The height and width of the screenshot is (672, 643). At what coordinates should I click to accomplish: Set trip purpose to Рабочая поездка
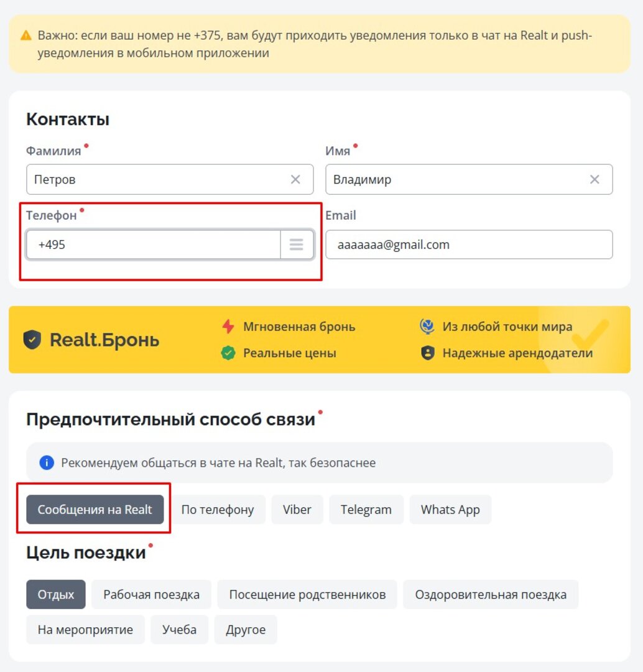[151, 594]
